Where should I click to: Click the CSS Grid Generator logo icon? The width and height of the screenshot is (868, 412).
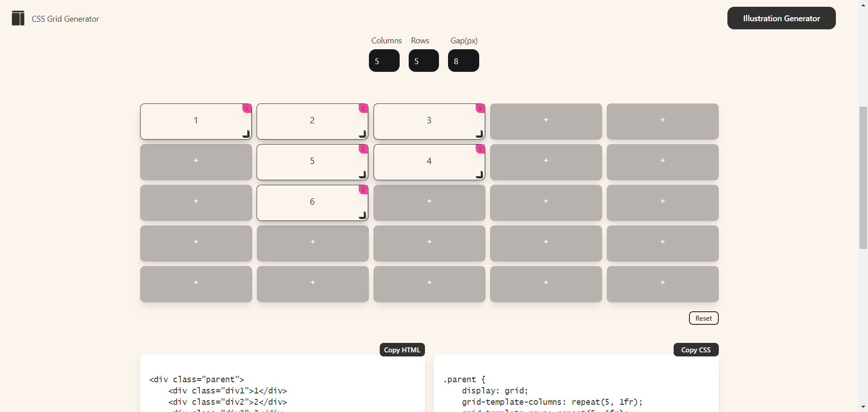18,18
